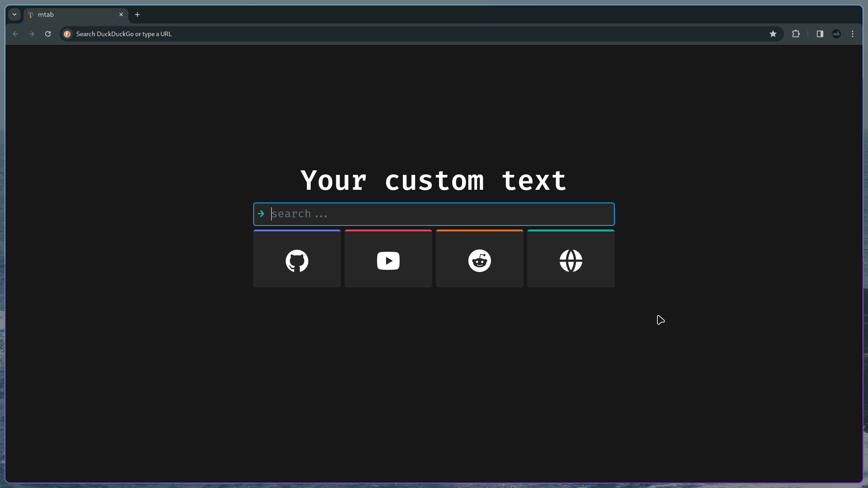Click the DuckDuckGo search engine icon

pos(67,34)
